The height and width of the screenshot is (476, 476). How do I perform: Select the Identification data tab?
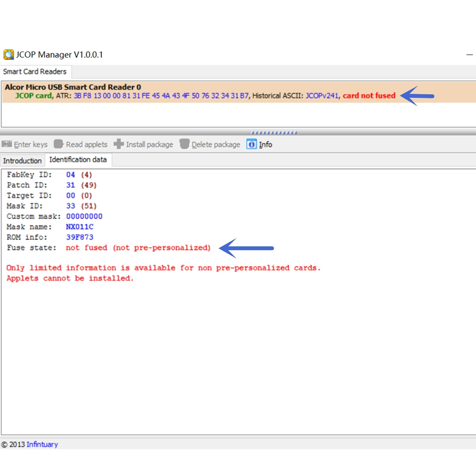78,160
